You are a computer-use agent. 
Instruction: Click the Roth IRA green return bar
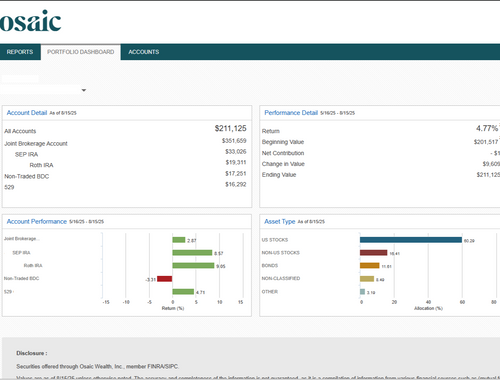click(193, 265)
